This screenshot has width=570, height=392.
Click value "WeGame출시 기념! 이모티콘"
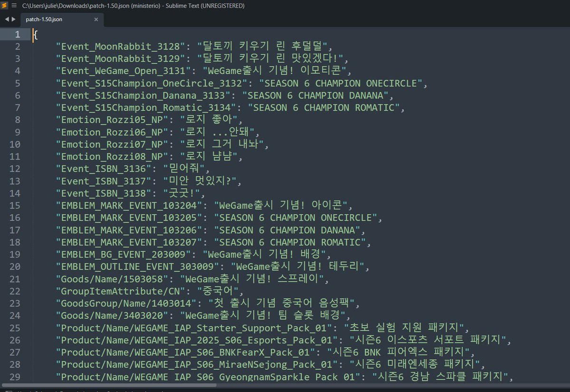click(275, 71)
